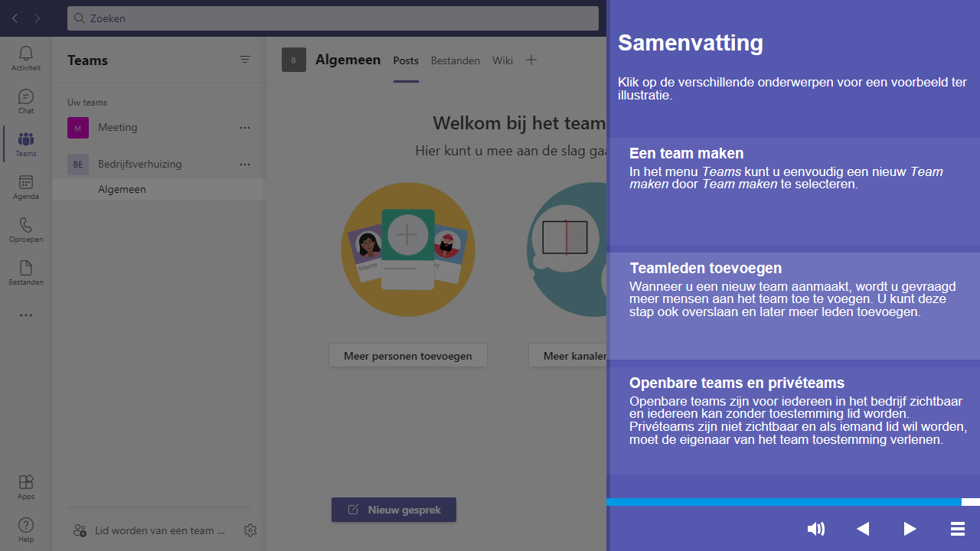Click the Help question mark icon
This screenshot has width=980, height=551.
(26, 529)
